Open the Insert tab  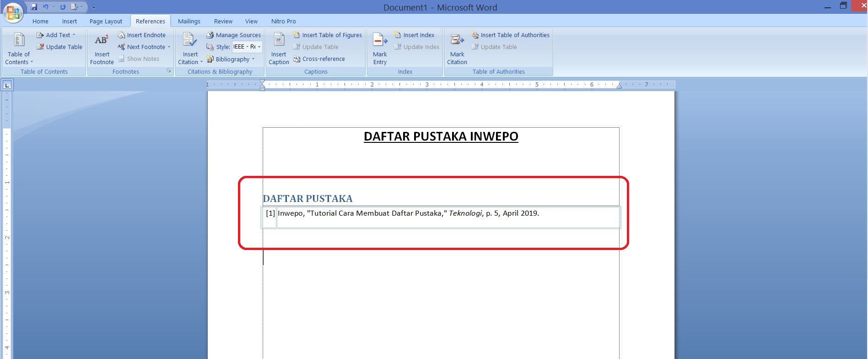coord(70,21)
